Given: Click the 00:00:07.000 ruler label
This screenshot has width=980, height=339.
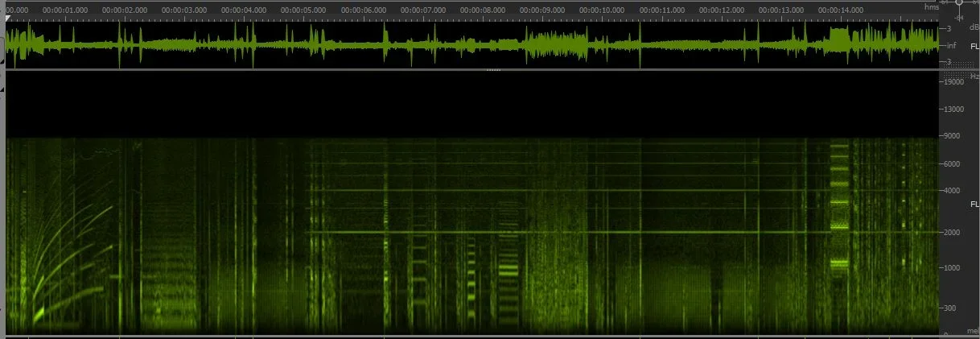Looking at the screenshot, I should 423,10.
